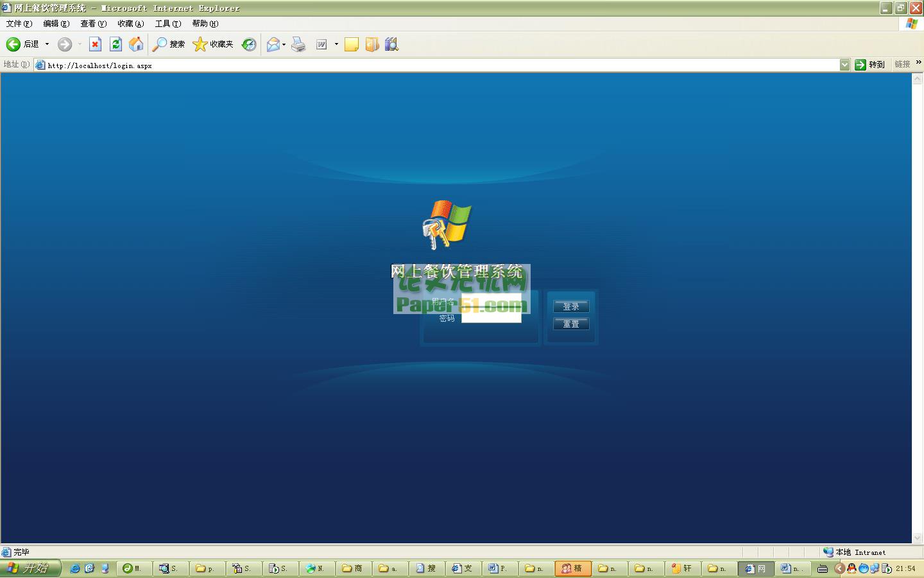Screen dimensions: 924x578
Task: Switch to the 'N.' taskbar window
Action: point(317,568)
